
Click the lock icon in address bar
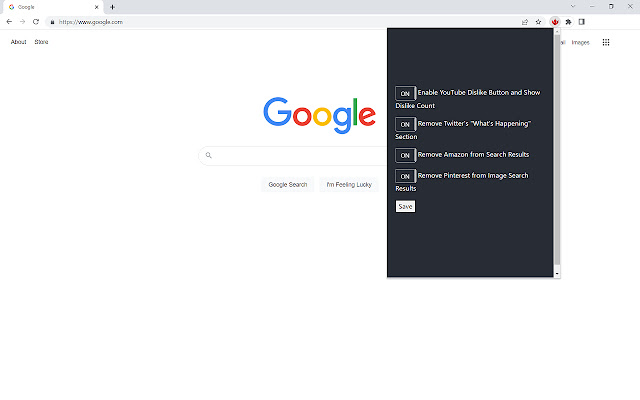(52, 22)
